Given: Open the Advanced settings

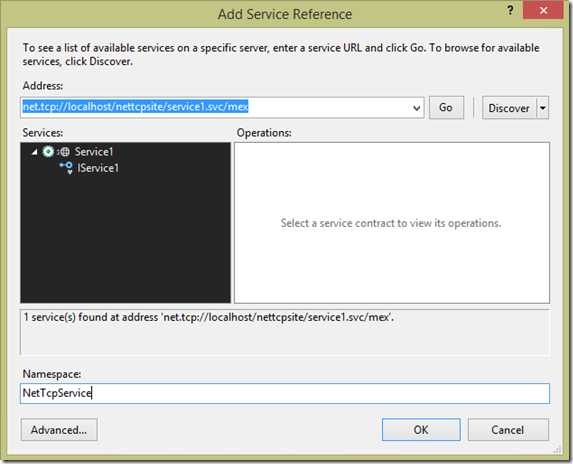Looking at the screenshot, I should [59, 430].
